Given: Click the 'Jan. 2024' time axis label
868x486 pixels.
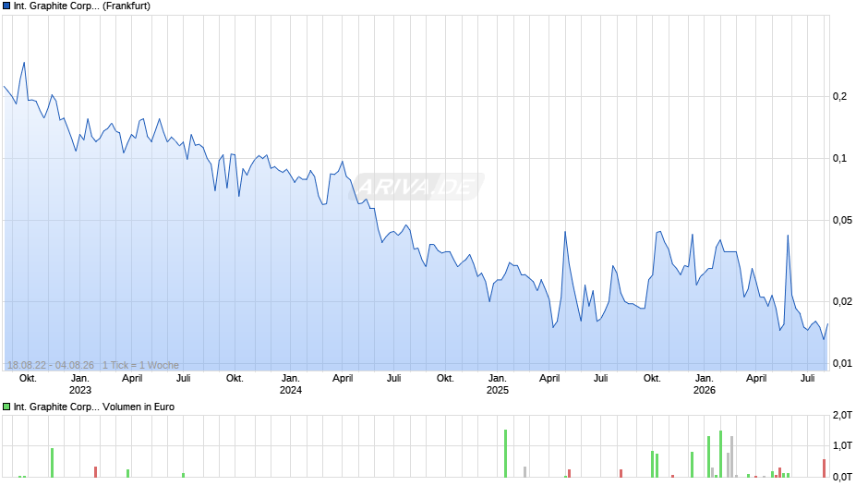Looking at the screenshot, I should pyautogui.click(x=291, y=384).
